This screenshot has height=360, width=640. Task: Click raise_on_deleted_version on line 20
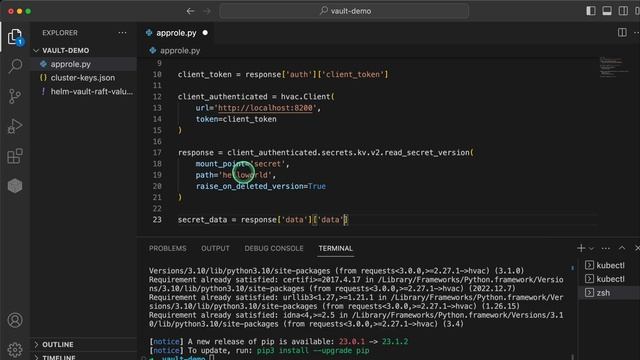click(249, 186)
